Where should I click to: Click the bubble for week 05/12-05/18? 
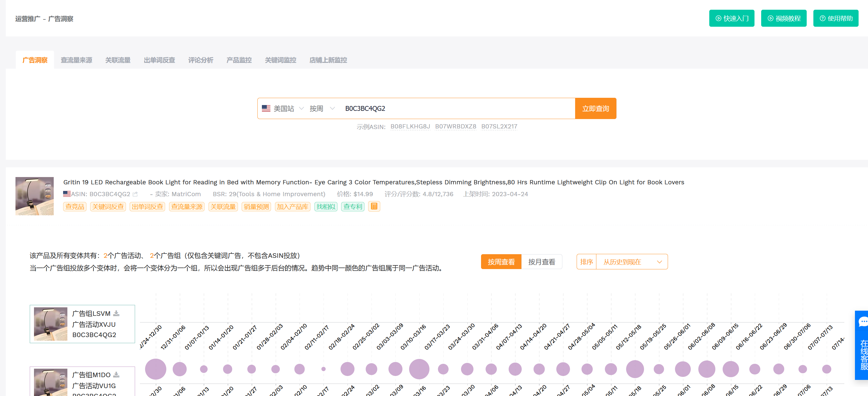635,369
